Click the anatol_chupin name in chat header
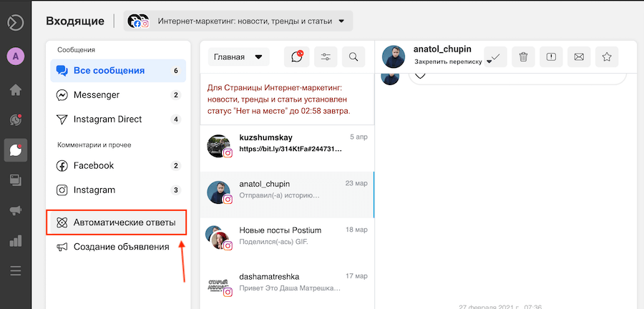644x309 pixels. (x=442, y=49)
